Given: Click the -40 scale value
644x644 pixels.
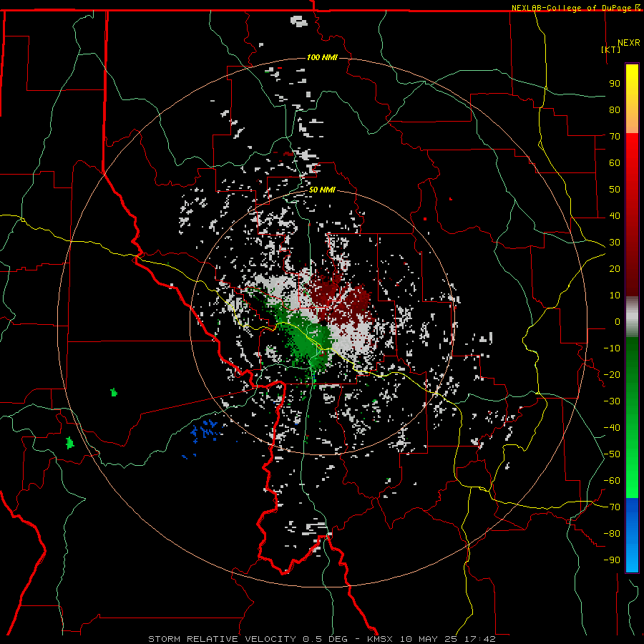Looking at the screenshot, I should [x=612, y=428].
